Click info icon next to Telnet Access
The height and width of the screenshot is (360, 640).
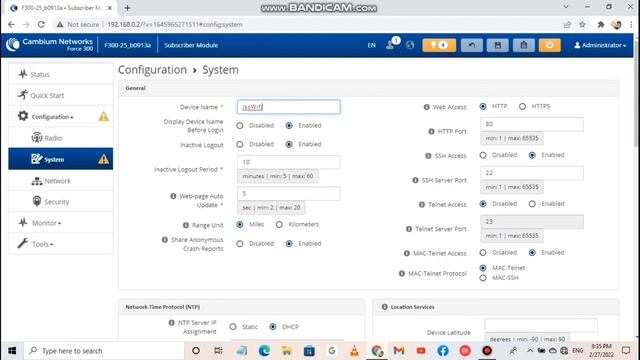coord(422,204)
